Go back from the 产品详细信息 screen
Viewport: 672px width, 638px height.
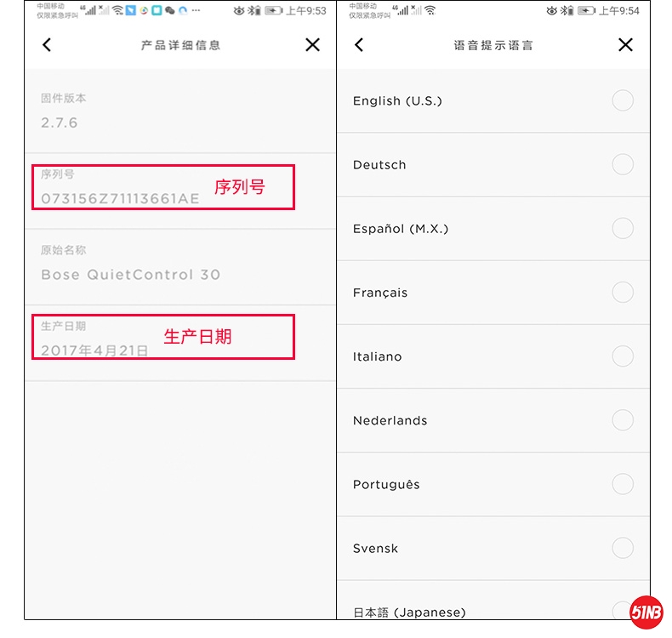(47, 44)
